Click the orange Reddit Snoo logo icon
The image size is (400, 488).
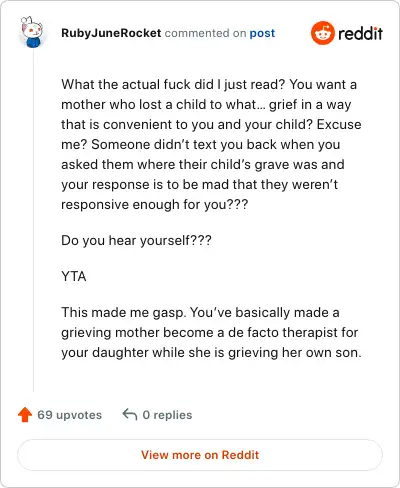tap(322, 33)
